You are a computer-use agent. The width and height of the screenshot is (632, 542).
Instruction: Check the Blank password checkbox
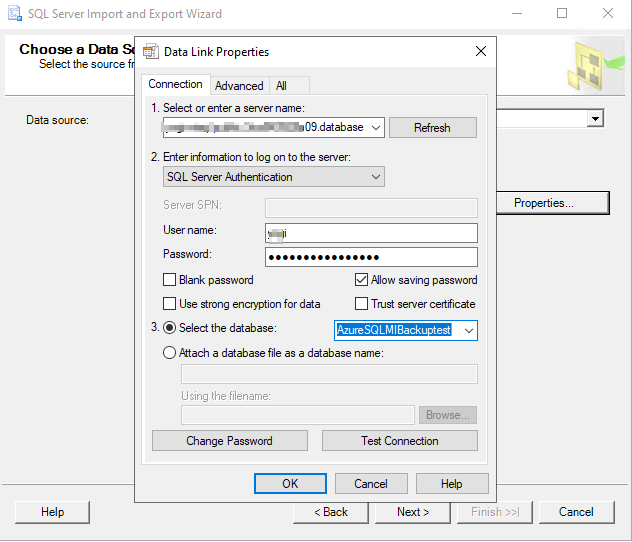point(169,280)
